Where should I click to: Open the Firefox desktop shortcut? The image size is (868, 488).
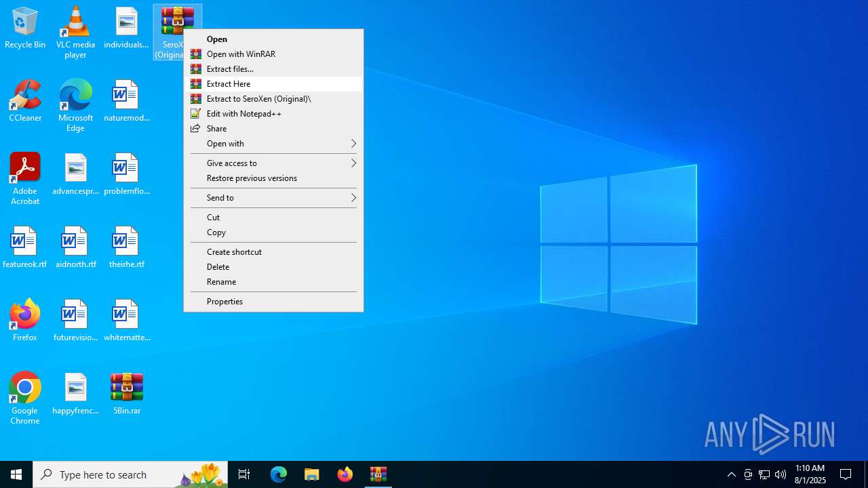tap(25, 321)
